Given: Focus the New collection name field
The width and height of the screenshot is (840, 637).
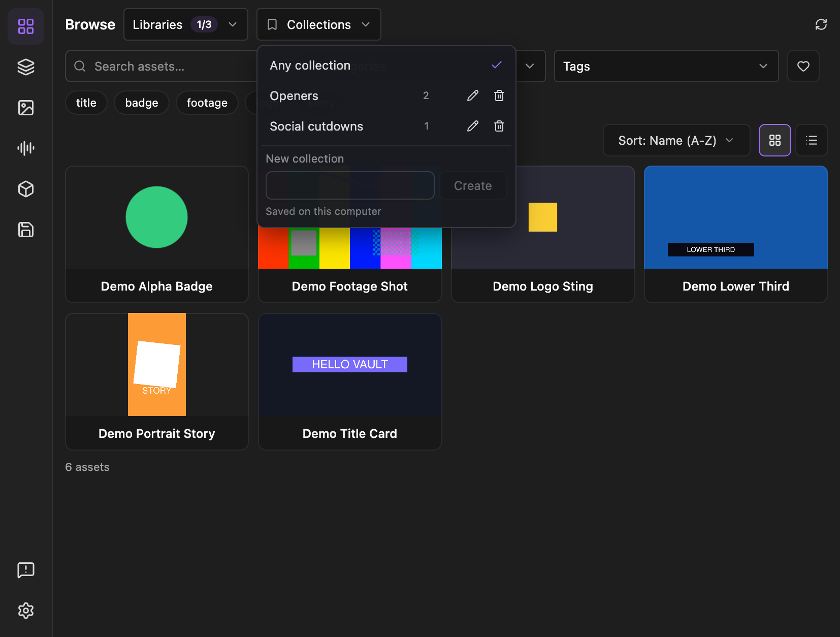Looking at the screenshot, I should click(350, 185).
